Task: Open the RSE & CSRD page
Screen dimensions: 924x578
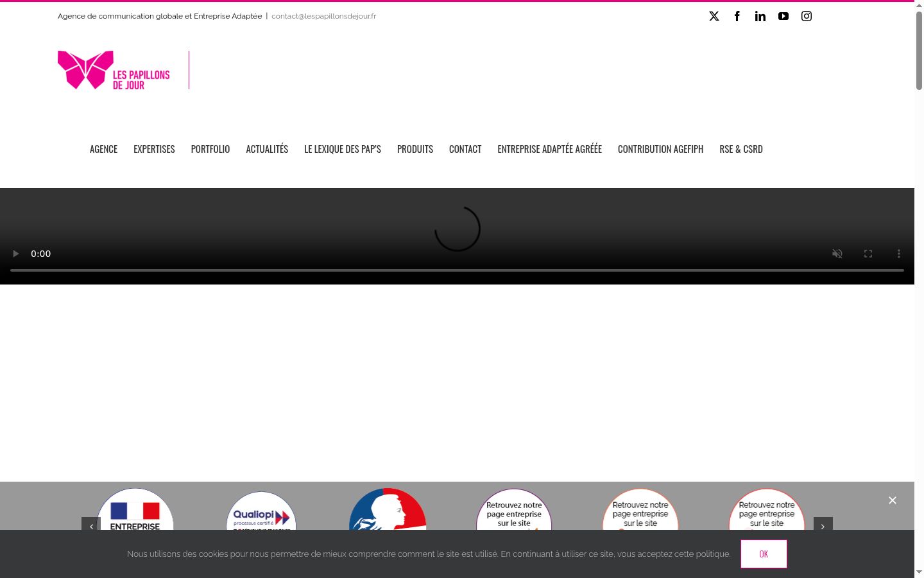Action: pyautogui.click(x=741, y=149)
